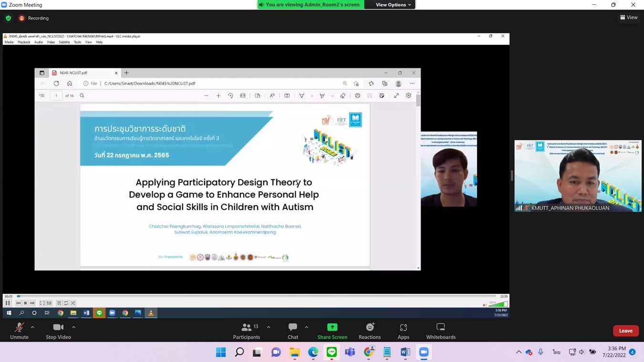644x362 pixels.
Task: Expand the Participants options arrow
Action: coord(269,327)
